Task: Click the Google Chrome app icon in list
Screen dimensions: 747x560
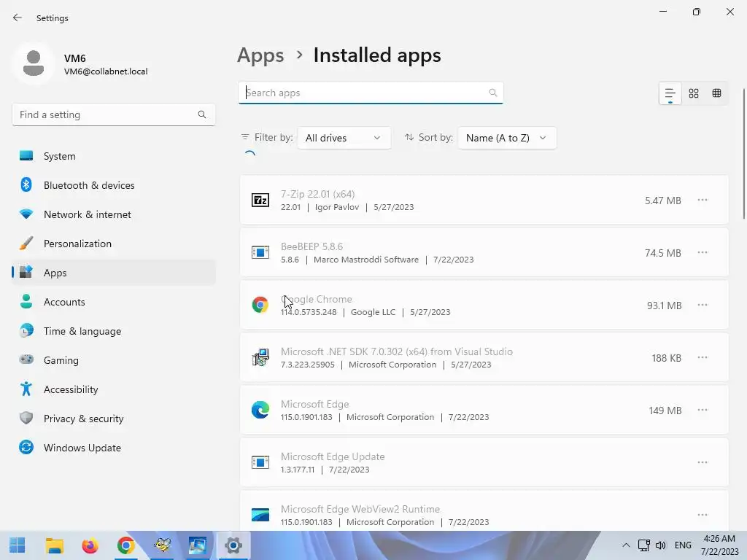Action: pos(260,305)
